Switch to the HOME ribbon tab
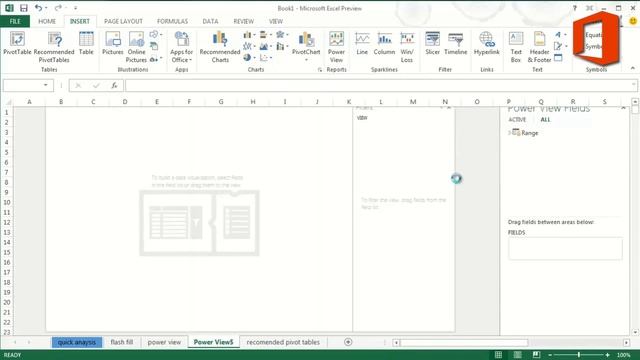Image resolution: width=640 pixels, height=360 pixels. click(47, 21)
